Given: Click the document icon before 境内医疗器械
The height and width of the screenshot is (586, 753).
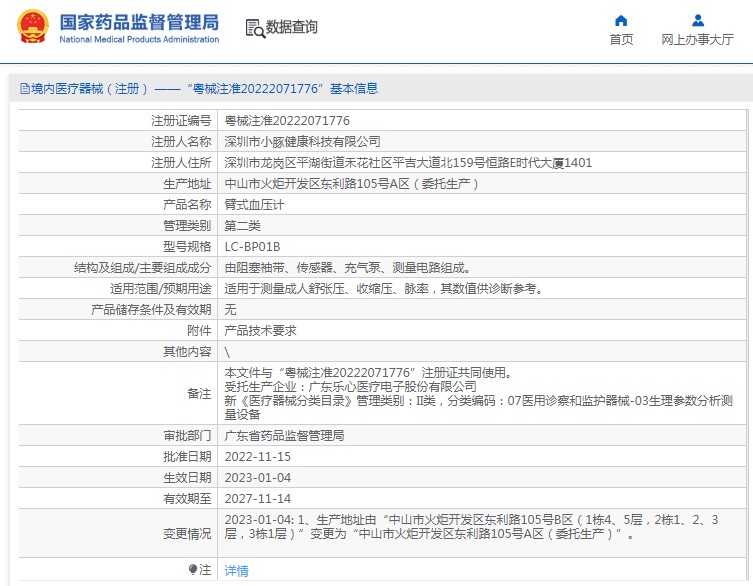Looking at the screenshot, I should coord(24,88).
